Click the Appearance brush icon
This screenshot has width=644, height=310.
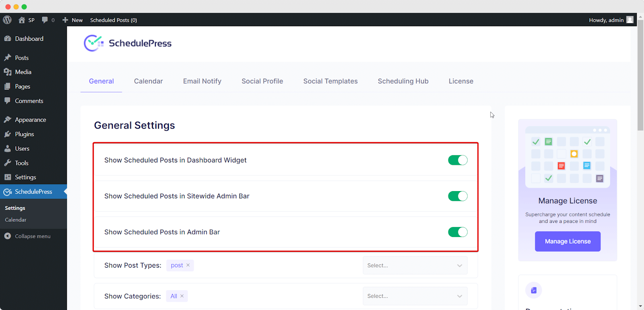[x=8, y=120]
